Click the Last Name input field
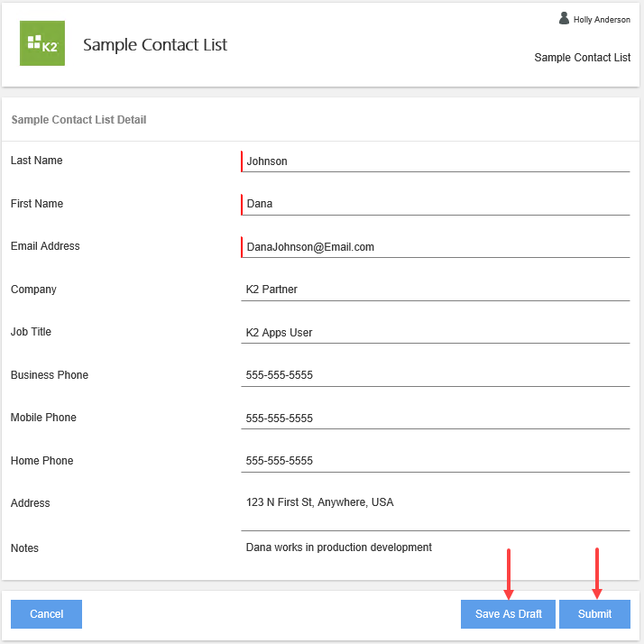The width and height of the screenshot is (644, 644). coord(436,161)
